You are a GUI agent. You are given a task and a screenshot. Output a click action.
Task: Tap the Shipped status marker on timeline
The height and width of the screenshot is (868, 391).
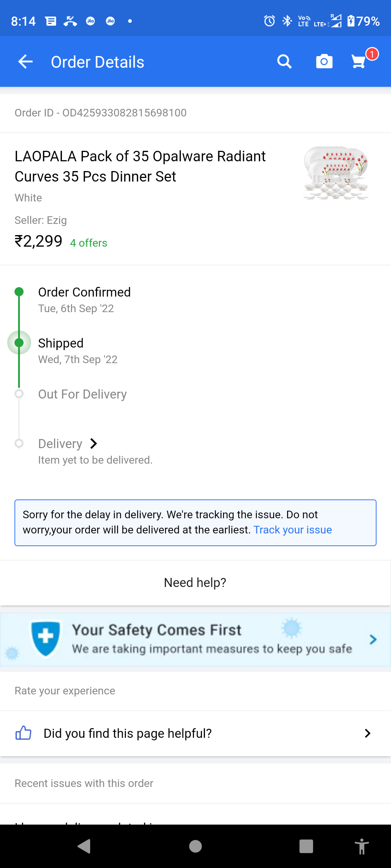19,342
